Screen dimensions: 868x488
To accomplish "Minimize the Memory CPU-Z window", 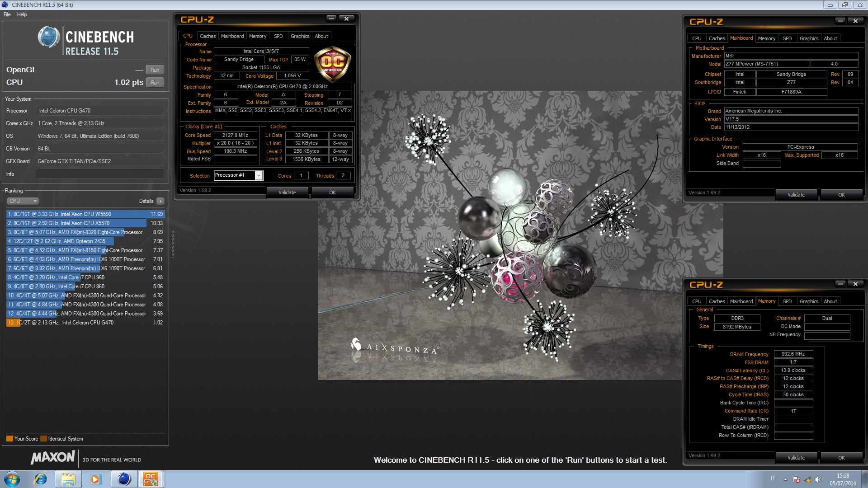I will pyautogui.click(x=840, y=284).
